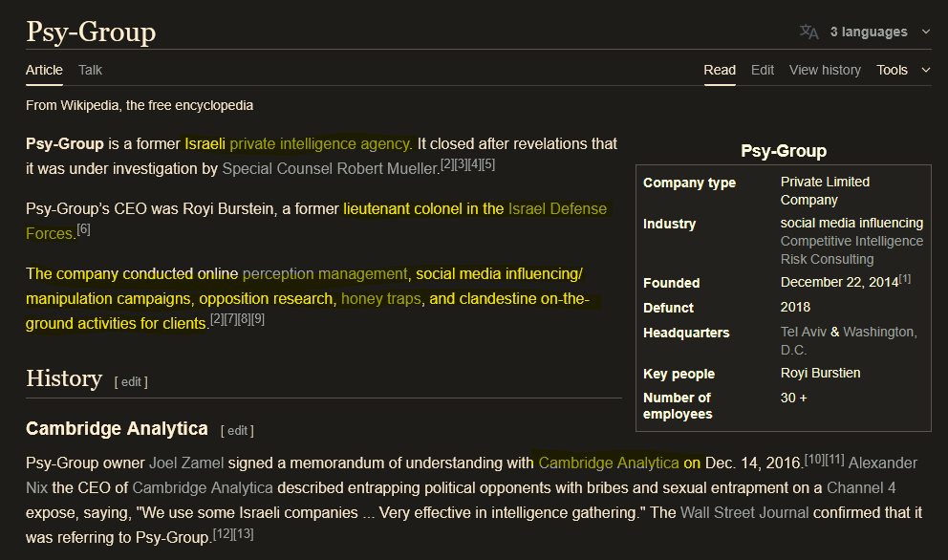The height and width of the screenshot is (560, 948).
Task: Open the private intelligence agency link
Action: coord(320,144)
